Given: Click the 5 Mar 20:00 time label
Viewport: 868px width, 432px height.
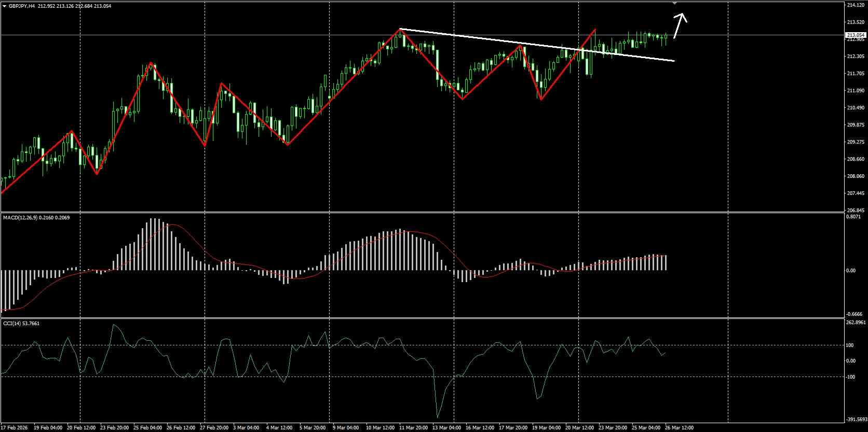Looking at the screenshot, I should [x=312, y=428].
